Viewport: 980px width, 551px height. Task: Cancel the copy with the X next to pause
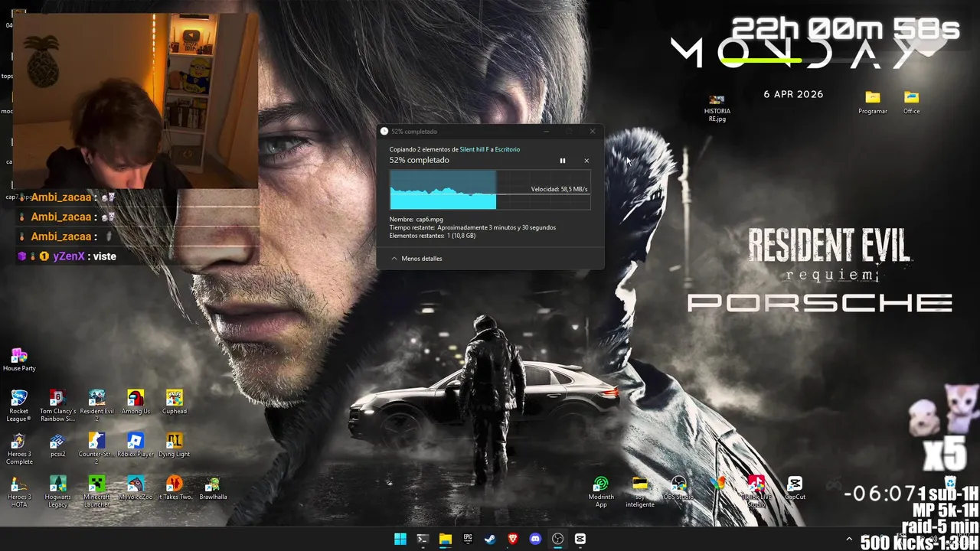pos(586,161)
